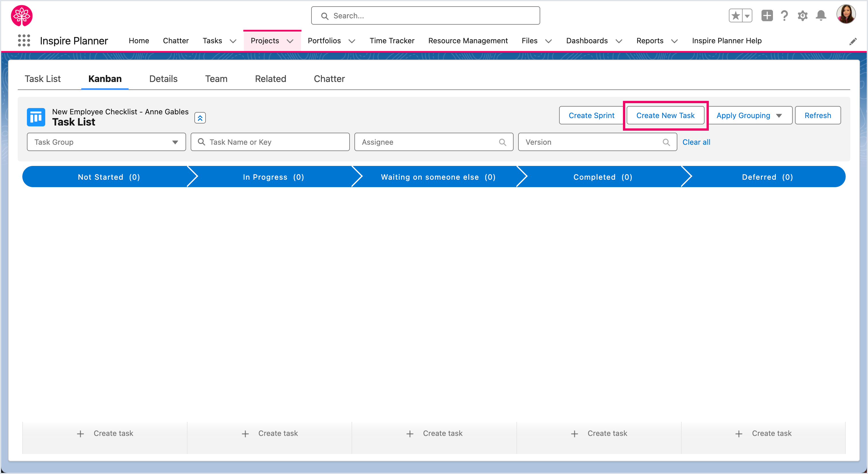
Task: Open the Help question mark icon
Action: point(784,15)
